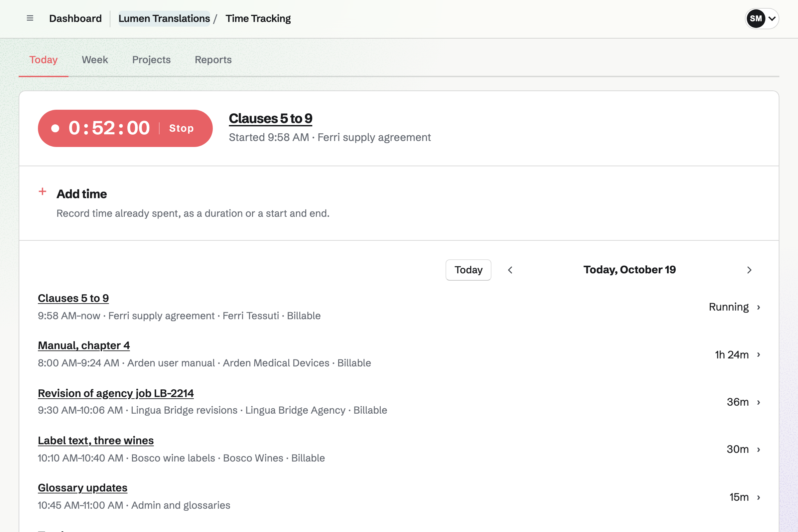Click the 36m duration value
798x532 pixels.
[x=737, y=402]
